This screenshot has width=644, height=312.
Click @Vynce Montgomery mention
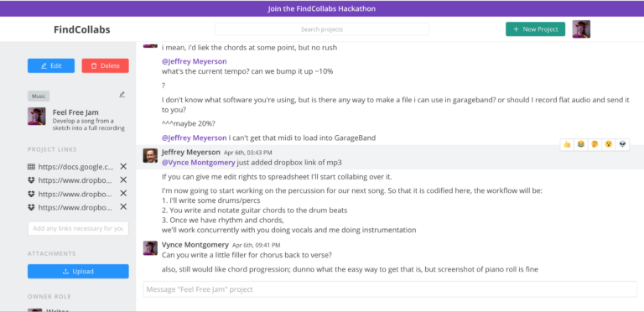click(x=199, y=163)
